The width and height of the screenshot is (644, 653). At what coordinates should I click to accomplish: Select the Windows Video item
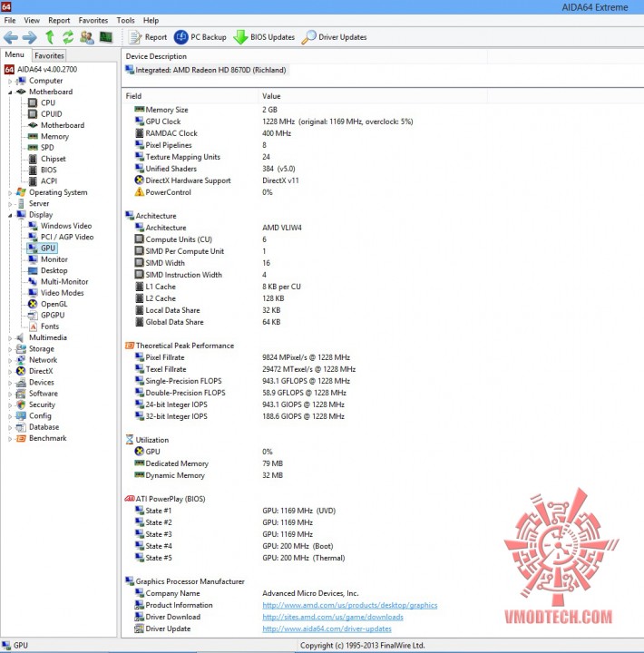[x=60, y=226]
